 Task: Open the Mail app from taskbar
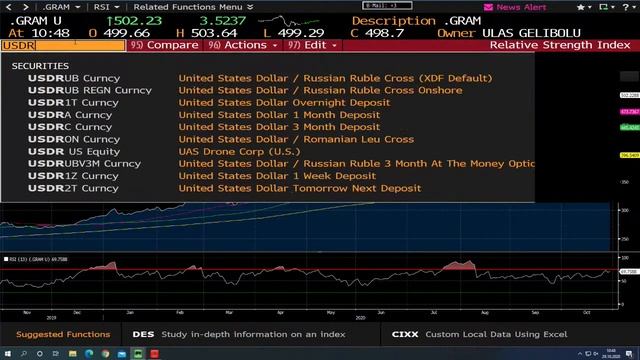122,354
